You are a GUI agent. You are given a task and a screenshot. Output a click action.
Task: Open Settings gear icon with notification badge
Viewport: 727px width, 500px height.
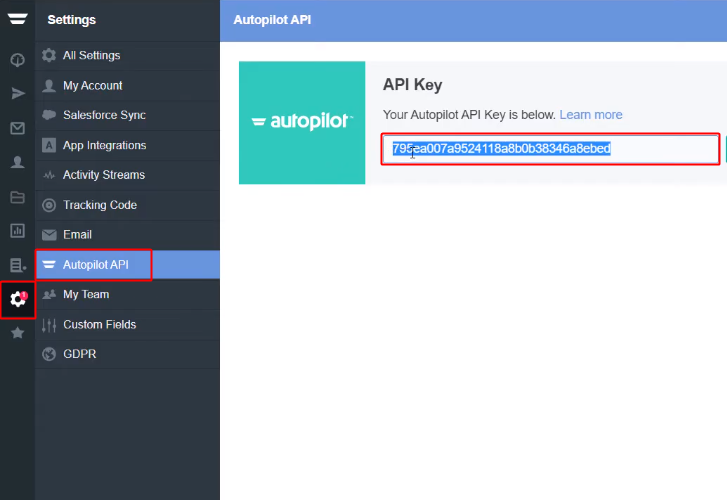pos(18,300)
